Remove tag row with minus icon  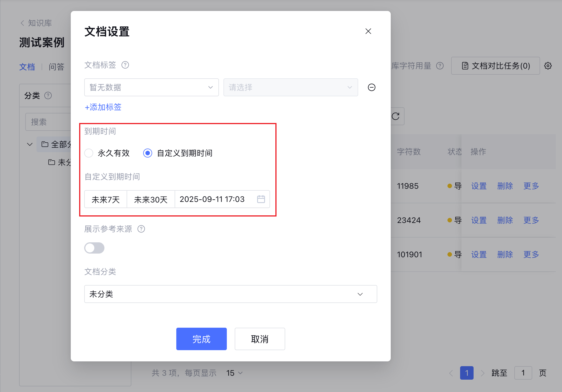pyautogui.click(x=371, y=87)
